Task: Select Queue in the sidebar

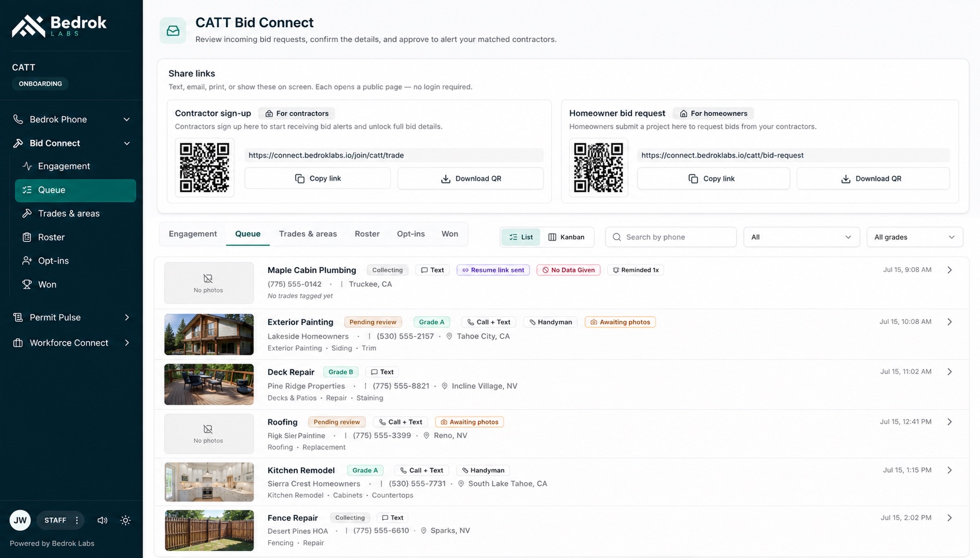Action: pyautogui.click(x=75, y=190)
